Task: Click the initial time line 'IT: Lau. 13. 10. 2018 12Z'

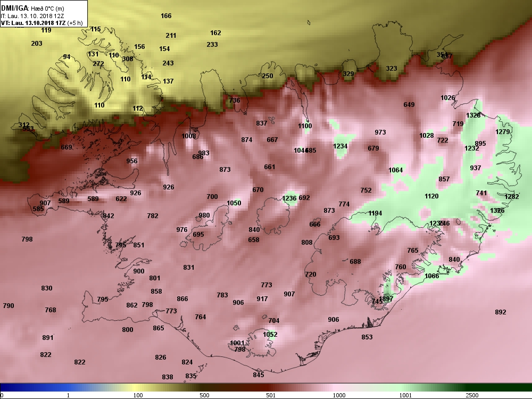Action: (x=32, y=15)
